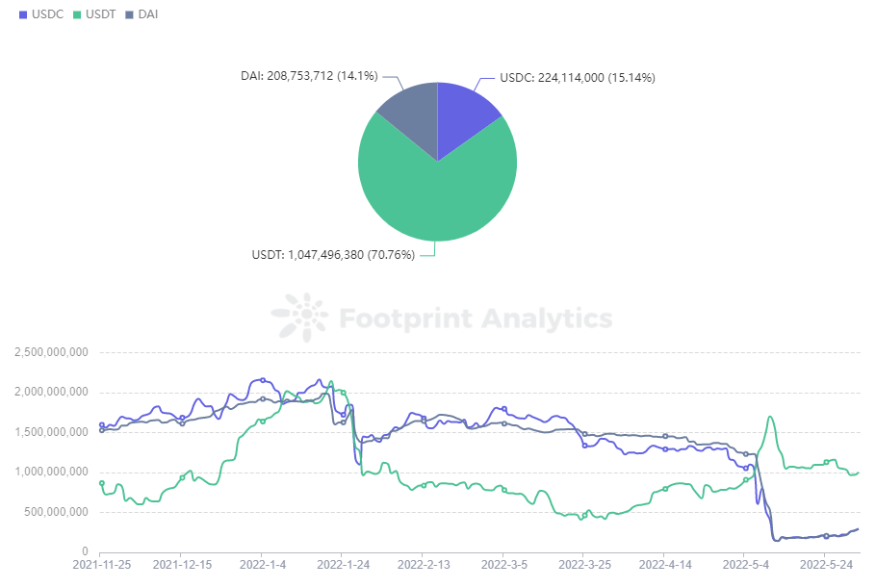
Task: Select the purple USDC pie slice
Action: [463, 115]
